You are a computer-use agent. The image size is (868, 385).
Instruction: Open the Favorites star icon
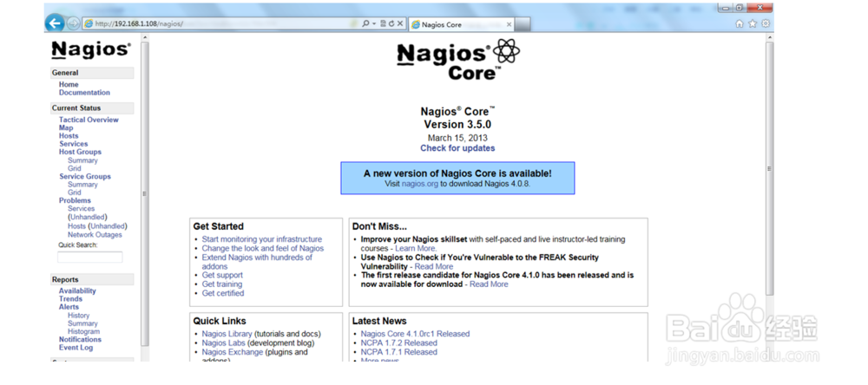point(753,23)
